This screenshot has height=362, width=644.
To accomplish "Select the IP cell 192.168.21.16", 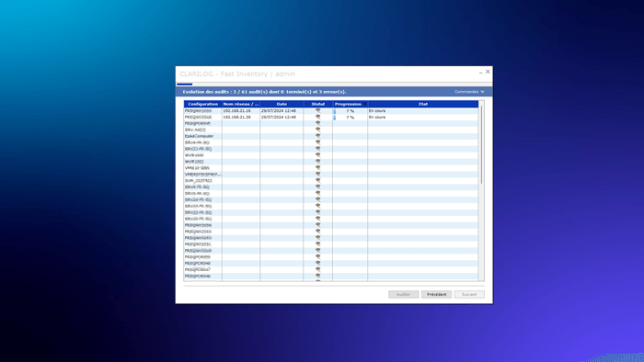I will coord(241,110).
